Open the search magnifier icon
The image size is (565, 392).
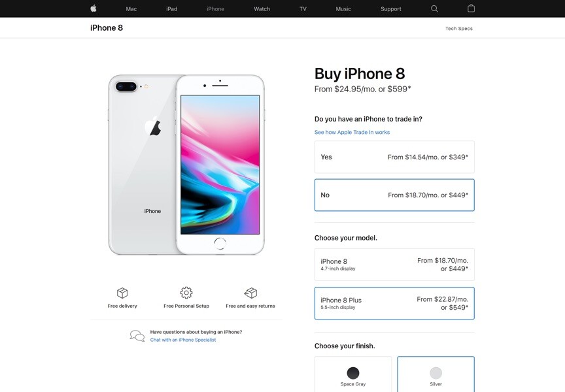(x=435, y=8)
